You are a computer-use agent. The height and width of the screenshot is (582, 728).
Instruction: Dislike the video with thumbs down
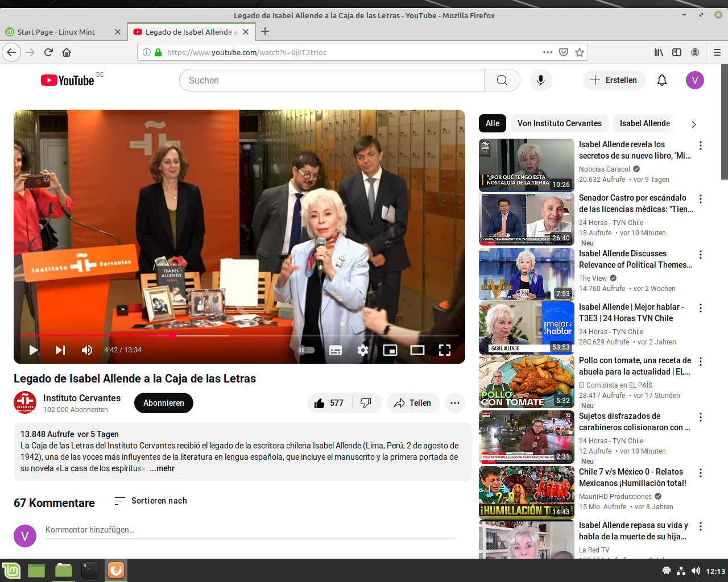pyautogui.click(x=366, y=403)
